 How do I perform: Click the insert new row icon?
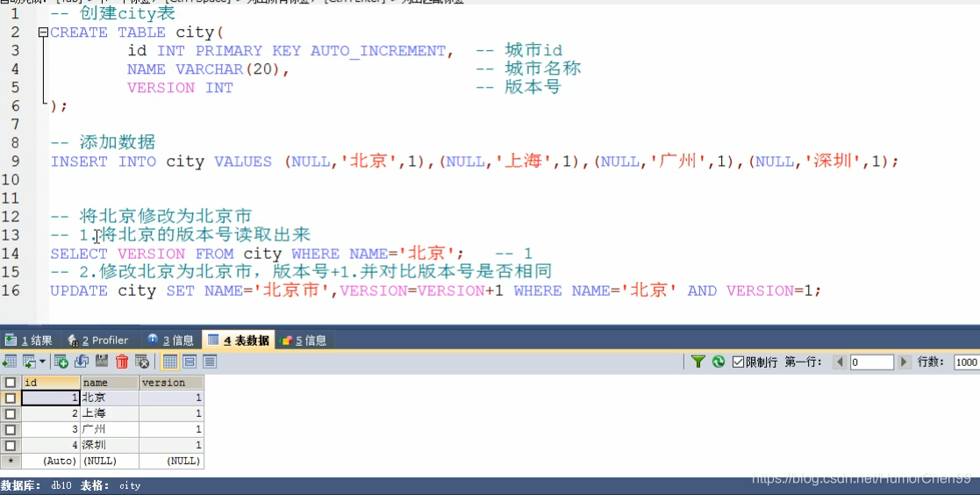(x=61, y=362)
